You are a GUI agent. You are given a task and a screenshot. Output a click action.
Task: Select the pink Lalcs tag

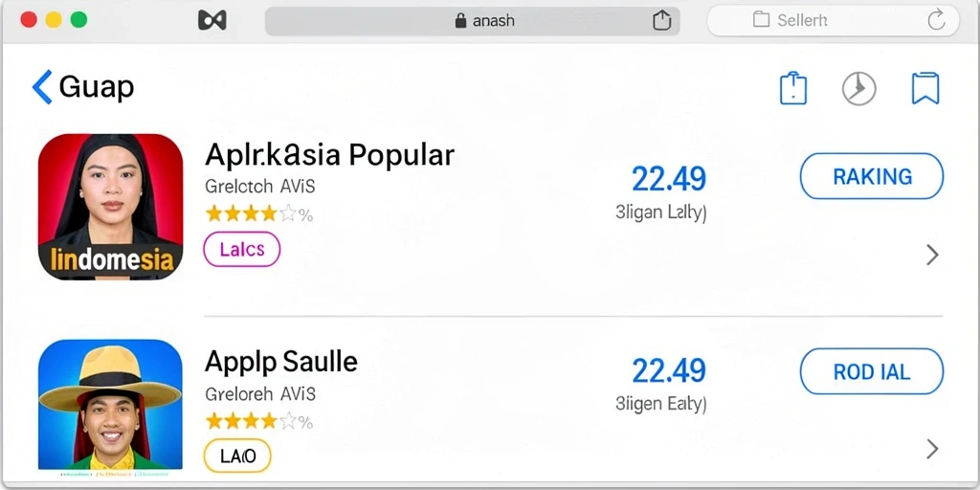pyautogui.click(x=242, y=250)
